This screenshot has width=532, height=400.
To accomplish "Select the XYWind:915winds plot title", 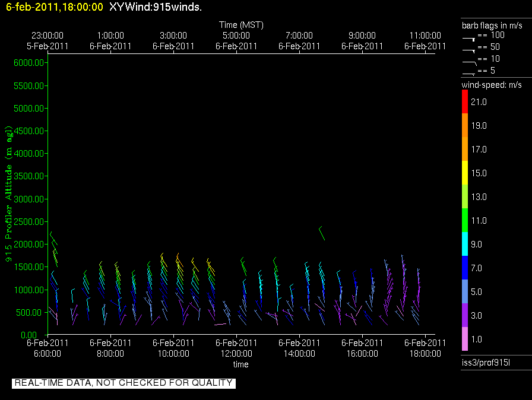I will pos(156,7).
